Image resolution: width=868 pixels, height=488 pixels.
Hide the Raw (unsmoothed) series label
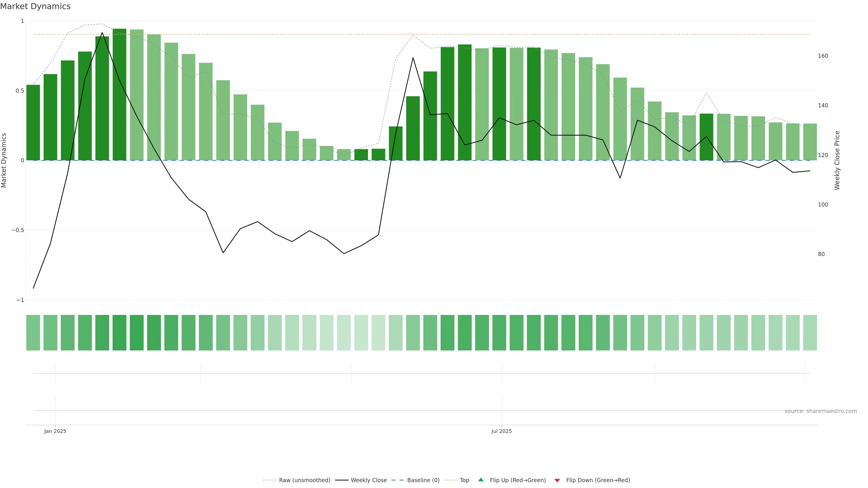coord(305,480)
